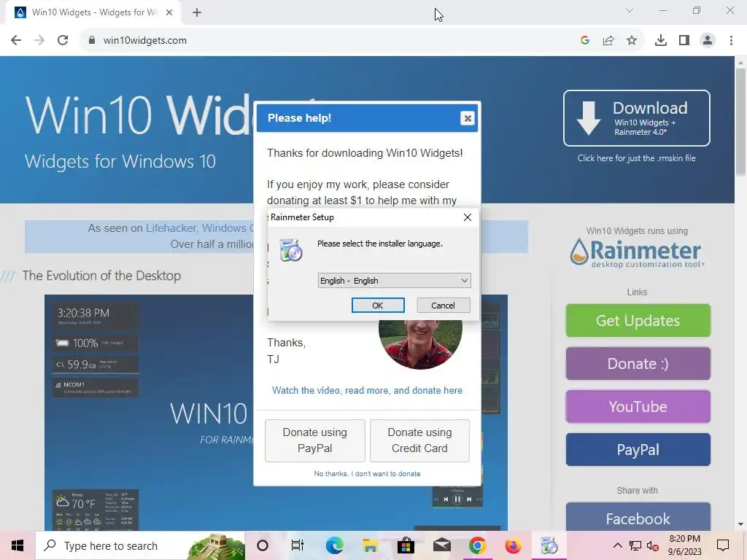Close the Please help popup
This screenshot has width=747, height=560.
coord(468,118)
